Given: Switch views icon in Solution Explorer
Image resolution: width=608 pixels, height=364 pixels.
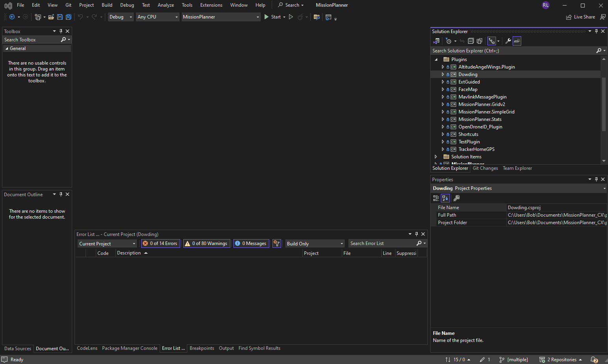Looking at the screenshot, I should 436,41.
